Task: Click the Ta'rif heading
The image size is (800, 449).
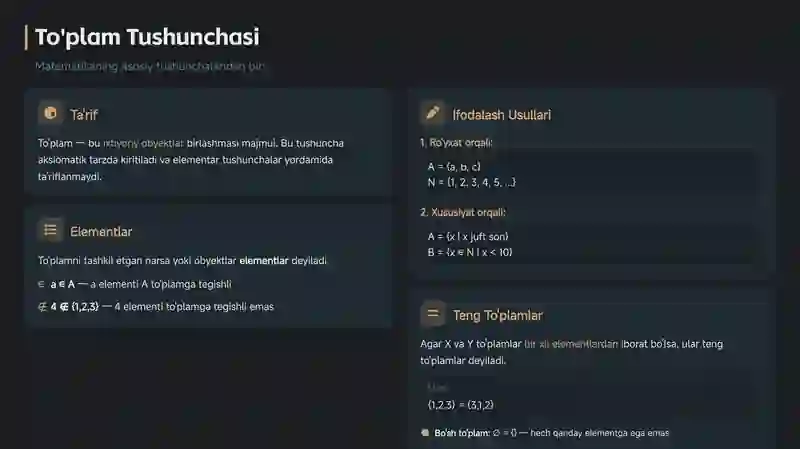Action: point(84,115)
